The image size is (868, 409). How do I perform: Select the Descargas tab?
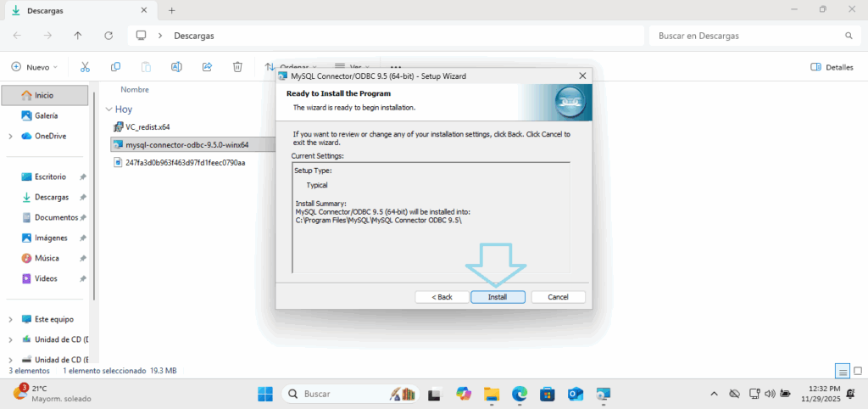pos(81,10)
